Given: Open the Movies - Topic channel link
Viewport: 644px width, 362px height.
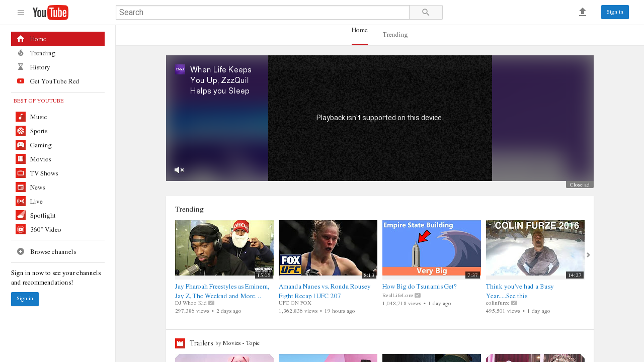Looking at the screenshot, I should [x=241, y=343].
